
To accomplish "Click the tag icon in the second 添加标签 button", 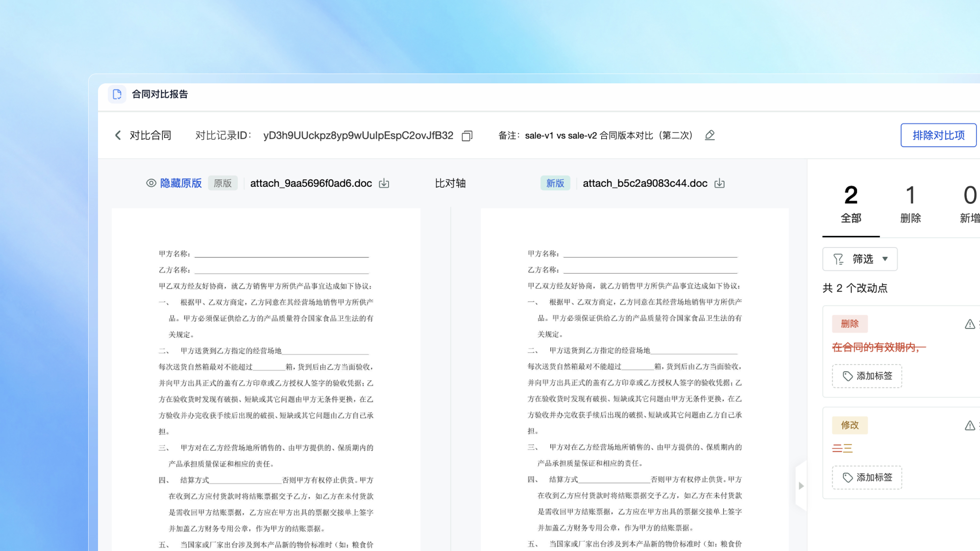I will [x=848, y=477].
